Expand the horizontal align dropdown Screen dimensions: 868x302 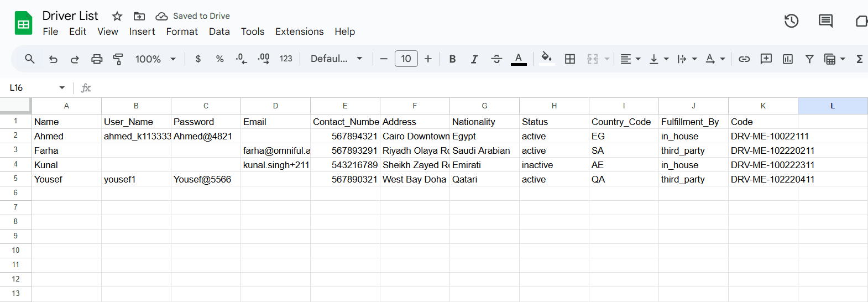630,59
